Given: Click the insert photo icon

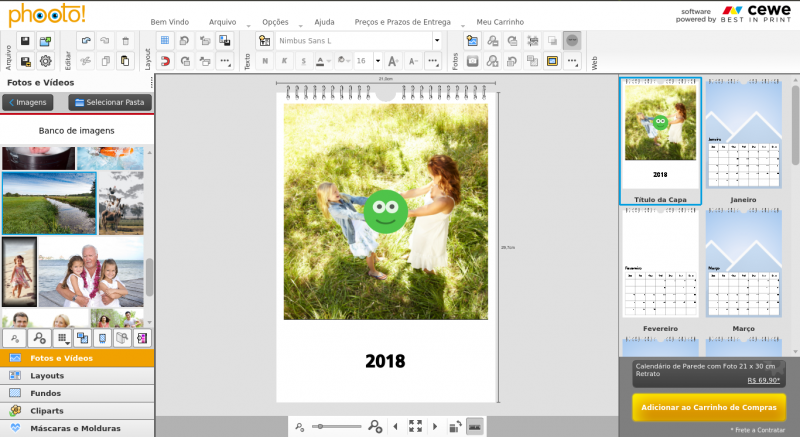Looking at the screenshot, I should 472,41.
